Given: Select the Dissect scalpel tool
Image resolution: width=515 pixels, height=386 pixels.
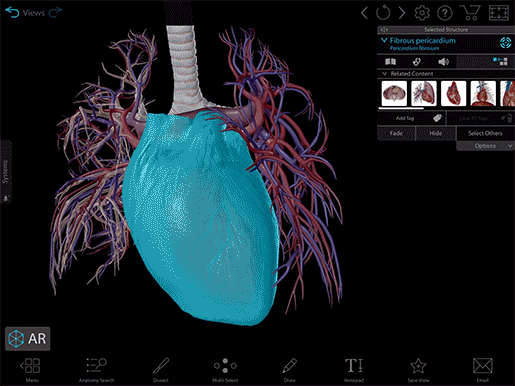Looking at the screenshot, I should tap(161, 369).
